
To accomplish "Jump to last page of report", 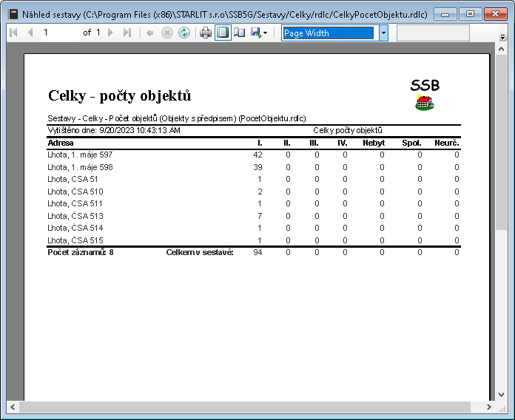I will click(x=127, y=33).
